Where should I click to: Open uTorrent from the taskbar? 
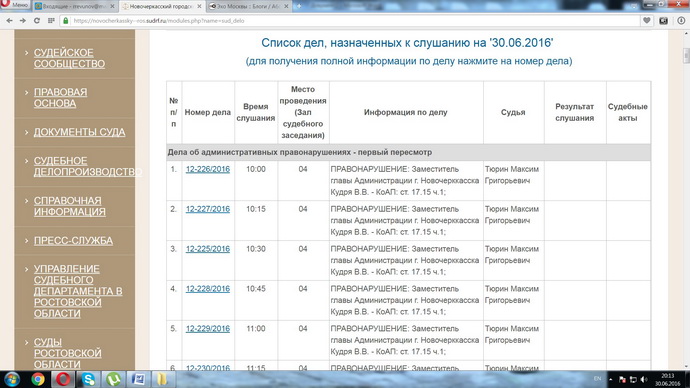[114, 379]
